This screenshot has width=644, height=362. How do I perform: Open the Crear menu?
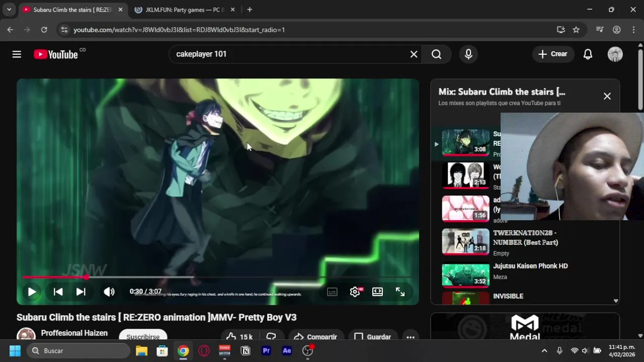553,54
